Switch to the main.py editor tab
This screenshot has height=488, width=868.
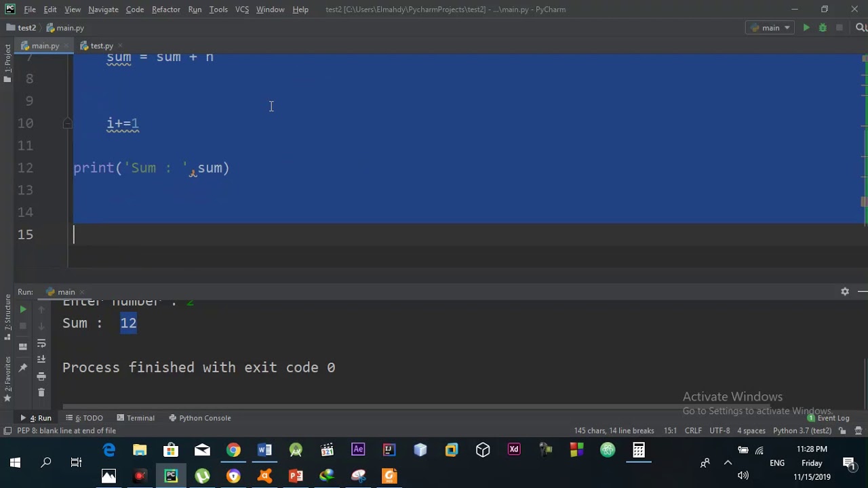coord(45,46)
